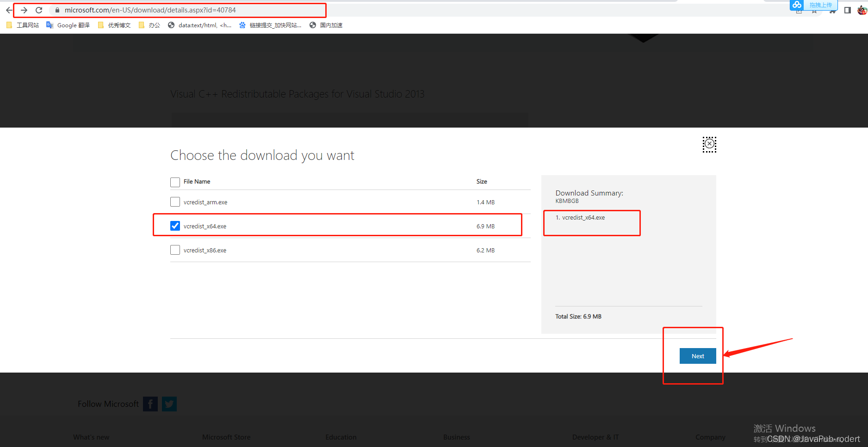Open Microsoft's Facebook page icon
Screen dimensions: 868x447
click(x=150, y=404)
